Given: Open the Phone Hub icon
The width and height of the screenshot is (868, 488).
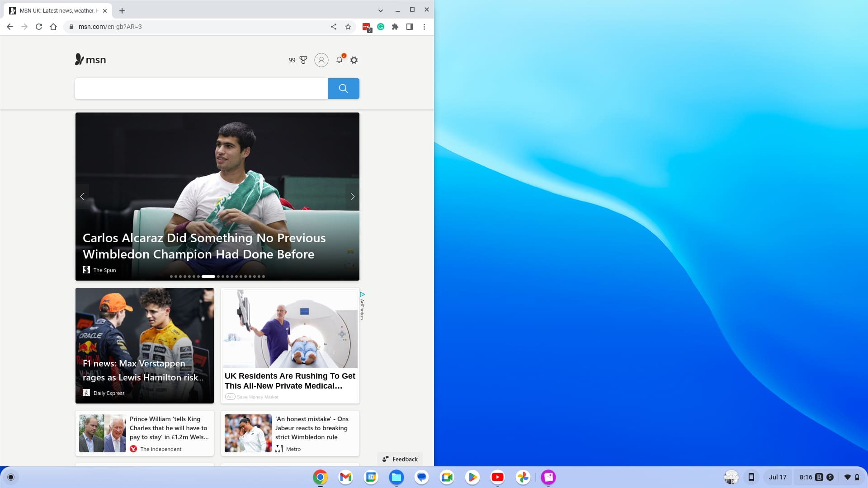Looking at the screenshot, I should tap(751, 477).
